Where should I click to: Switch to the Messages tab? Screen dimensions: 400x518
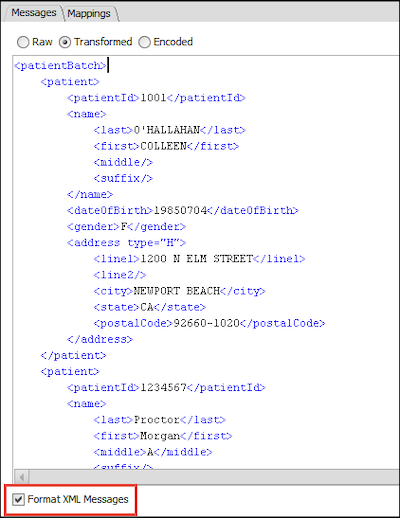pos(33,13)
